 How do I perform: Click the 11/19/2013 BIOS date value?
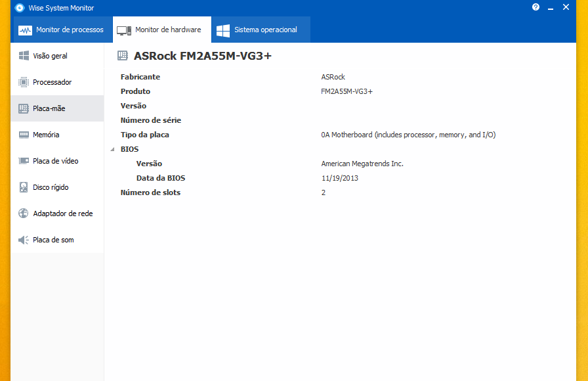[x=340, y=178]
